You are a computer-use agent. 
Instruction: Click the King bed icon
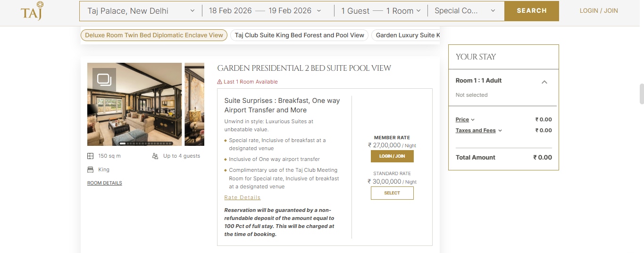pos(91,170)
